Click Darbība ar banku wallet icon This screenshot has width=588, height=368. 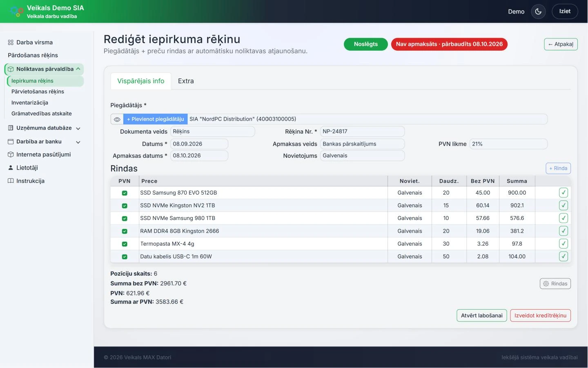[11, 141]
